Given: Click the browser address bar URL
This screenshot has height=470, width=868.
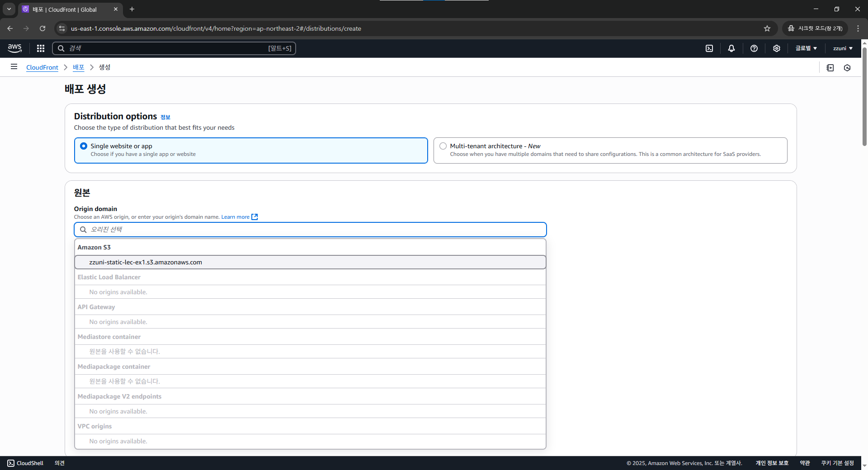Looking at the screenshot, I should (216, 28).
